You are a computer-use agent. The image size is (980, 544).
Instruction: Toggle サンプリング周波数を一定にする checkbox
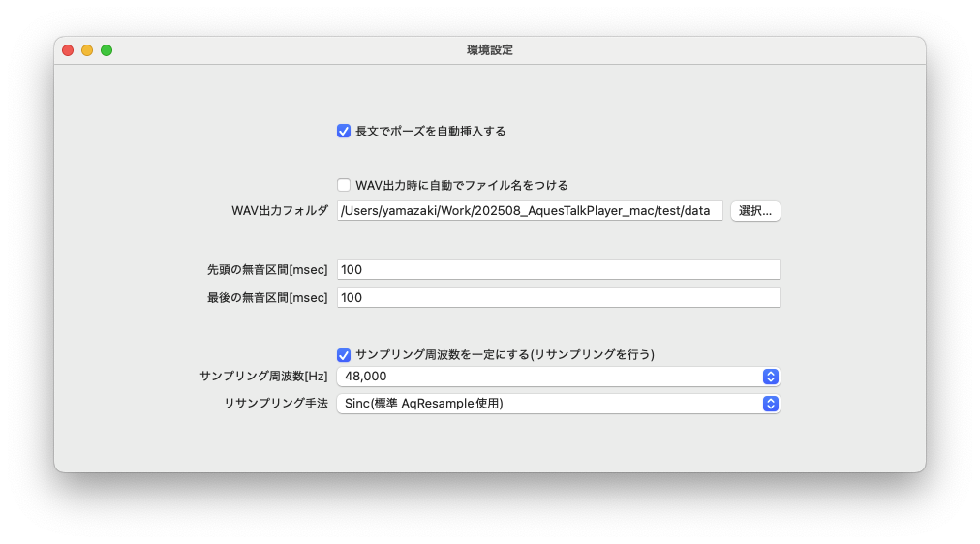click(344, 354)
